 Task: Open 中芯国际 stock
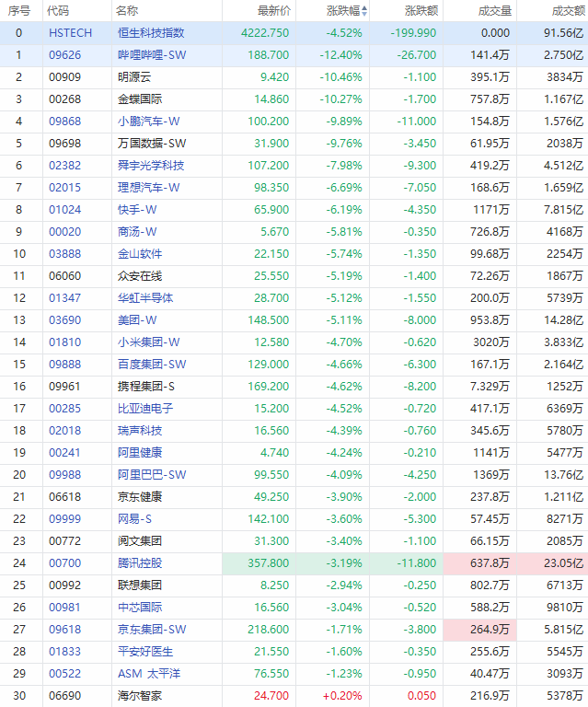click(x=140, y=608)
